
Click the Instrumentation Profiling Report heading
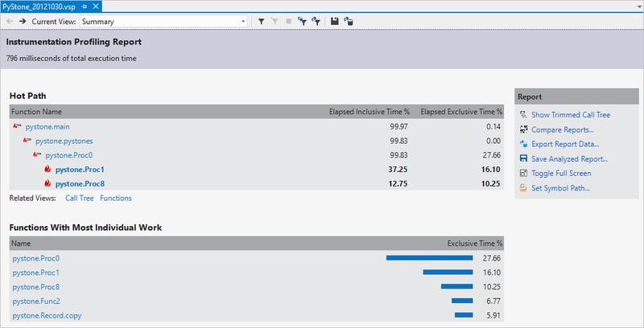click(73, 42)
